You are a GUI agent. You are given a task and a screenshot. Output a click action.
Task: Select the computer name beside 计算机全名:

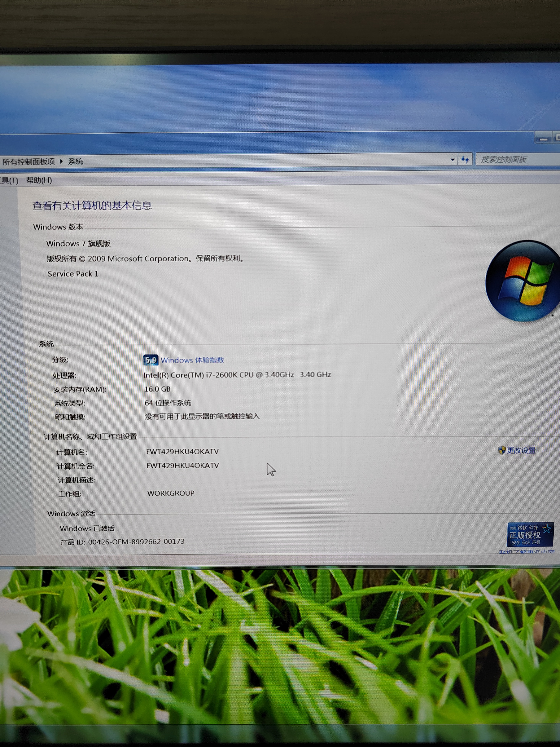pos(183,465)
